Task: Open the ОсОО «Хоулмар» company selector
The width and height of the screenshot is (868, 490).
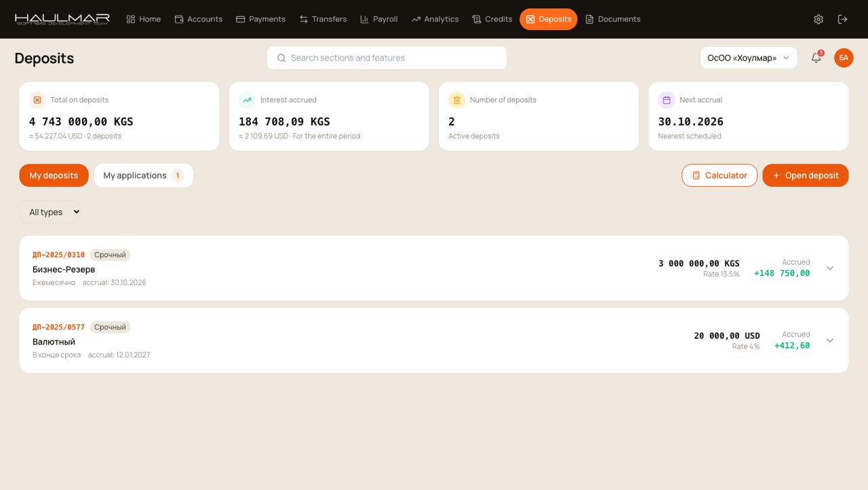Action: point(749,58)
